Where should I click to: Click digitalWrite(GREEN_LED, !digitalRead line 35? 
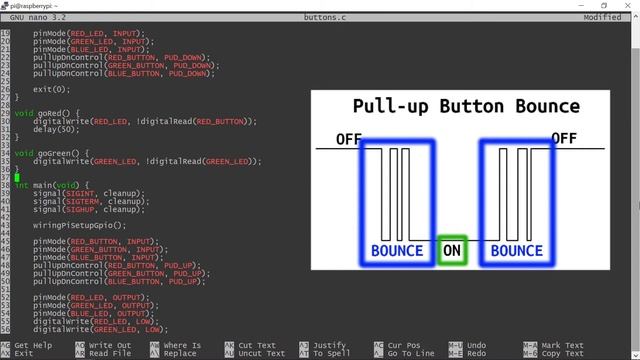[x=147, y=162]
